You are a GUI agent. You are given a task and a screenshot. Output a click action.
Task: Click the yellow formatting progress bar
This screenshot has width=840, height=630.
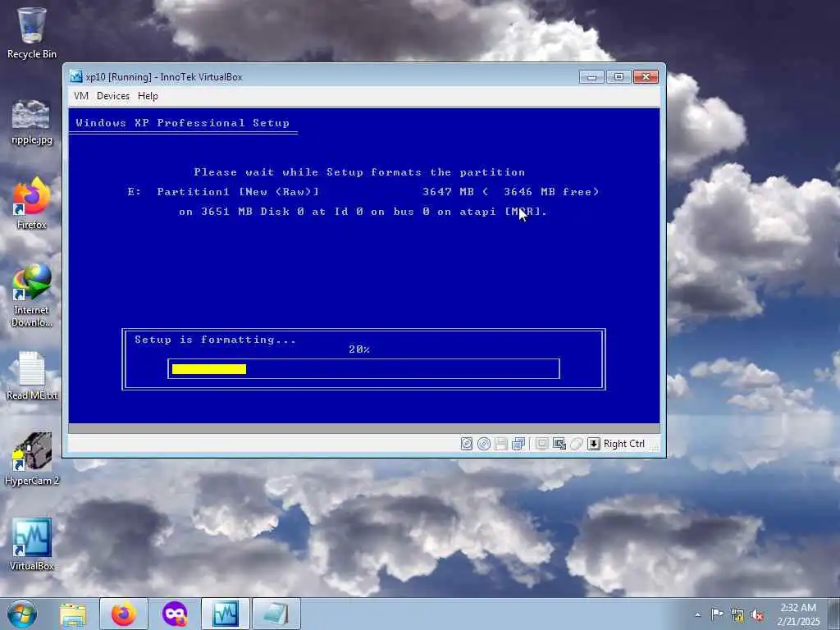[209, 369]
